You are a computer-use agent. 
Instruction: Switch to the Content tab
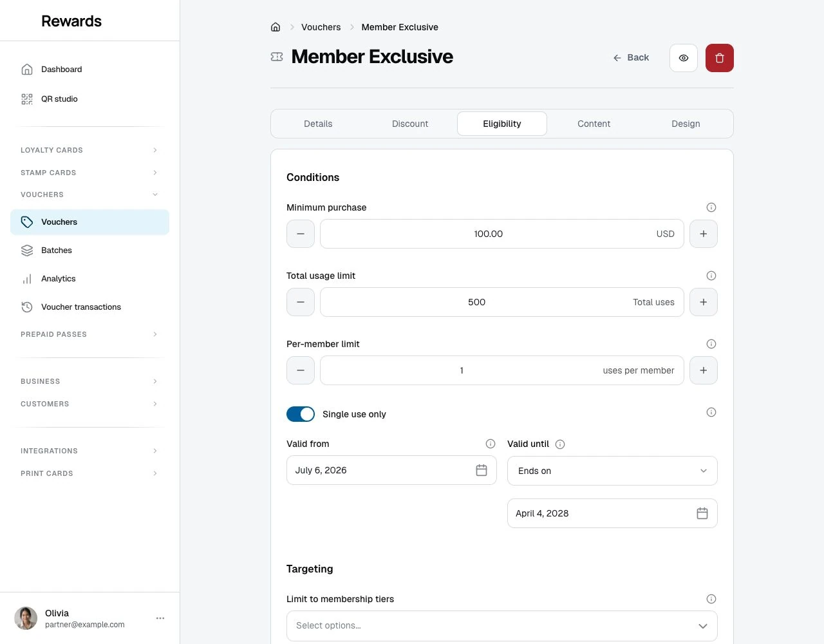coord(594,124)
